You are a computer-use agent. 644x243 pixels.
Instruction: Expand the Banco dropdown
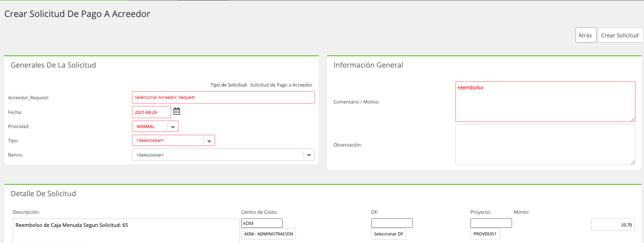coord(223,155)
